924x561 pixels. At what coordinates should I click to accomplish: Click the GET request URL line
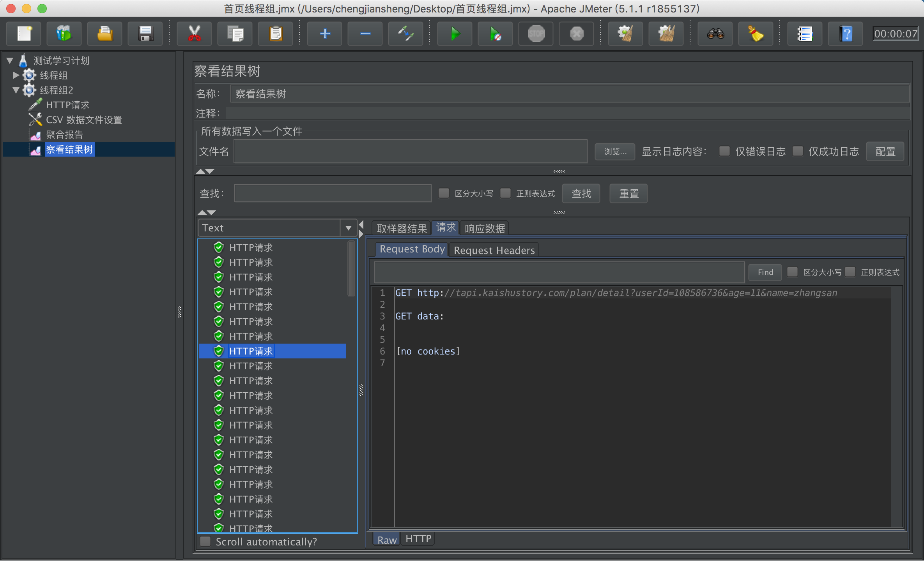click(616, 293)
